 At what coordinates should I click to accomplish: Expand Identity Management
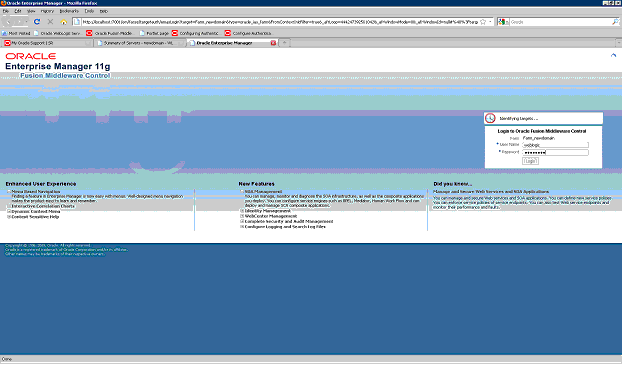(242, 211)
